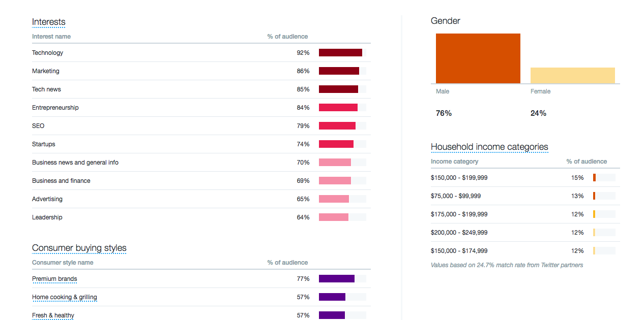This screenshot has width=644, height=320.
Task: Click the Interest name column header
Action: [51, 36]
